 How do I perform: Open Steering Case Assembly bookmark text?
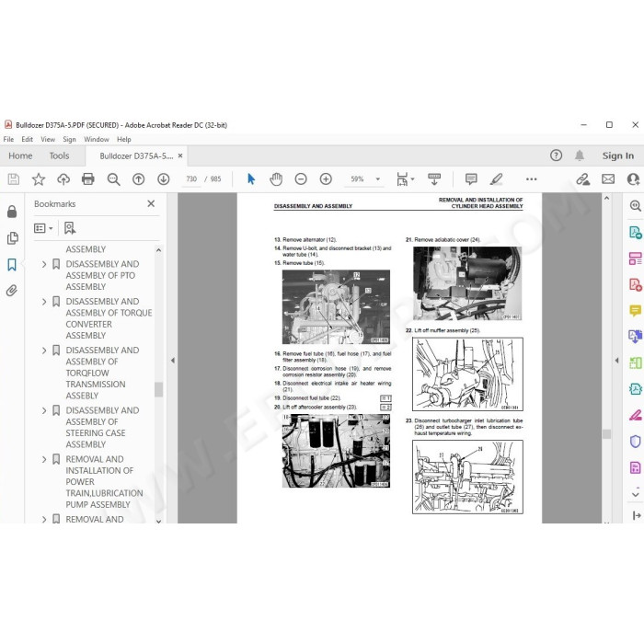(102, 427)
